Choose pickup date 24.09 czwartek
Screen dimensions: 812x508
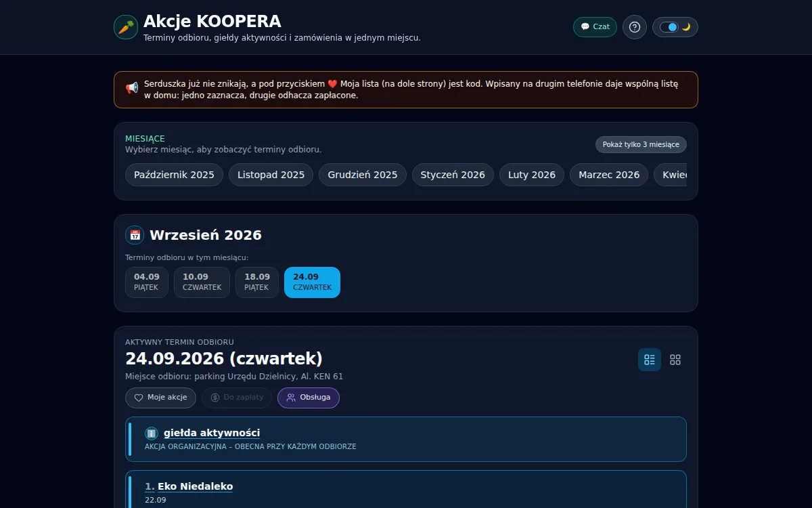click(x=312, y=282)
